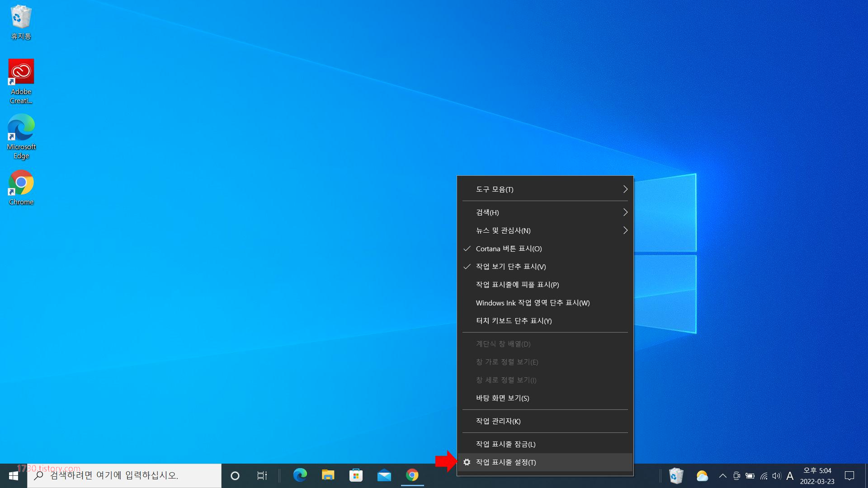868x488 pixels.
Task: Open the notification center button
Action: click(x=849, y=476)
